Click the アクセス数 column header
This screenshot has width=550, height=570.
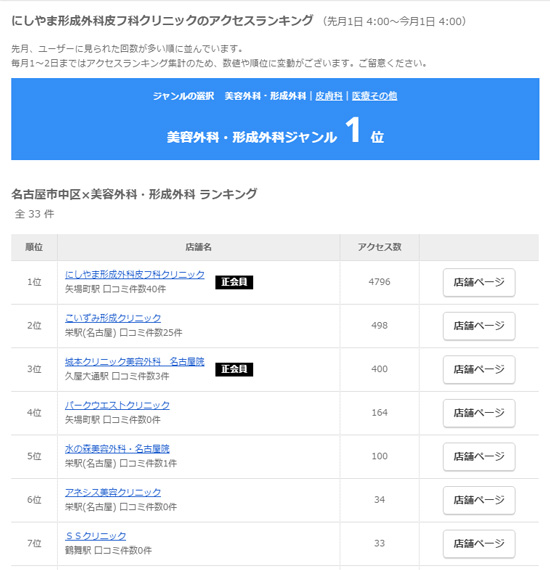pos(380,247)
